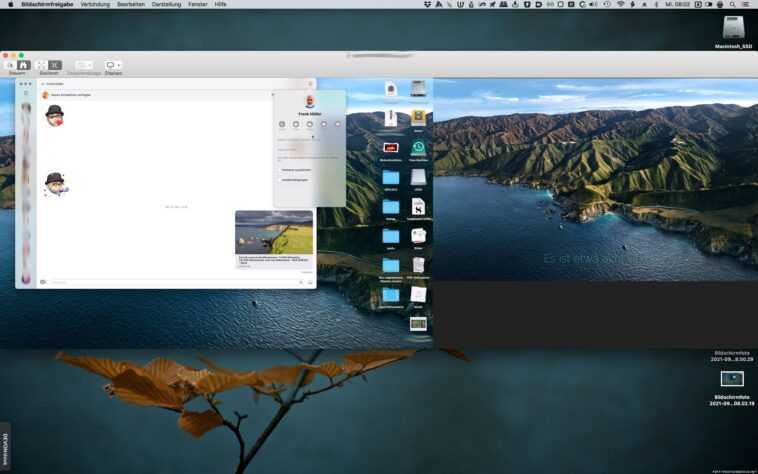The width and height of the screenshot is (758, 474).
Task: Open the coastal landscape link preview image
Action: (x=274, y=232)
